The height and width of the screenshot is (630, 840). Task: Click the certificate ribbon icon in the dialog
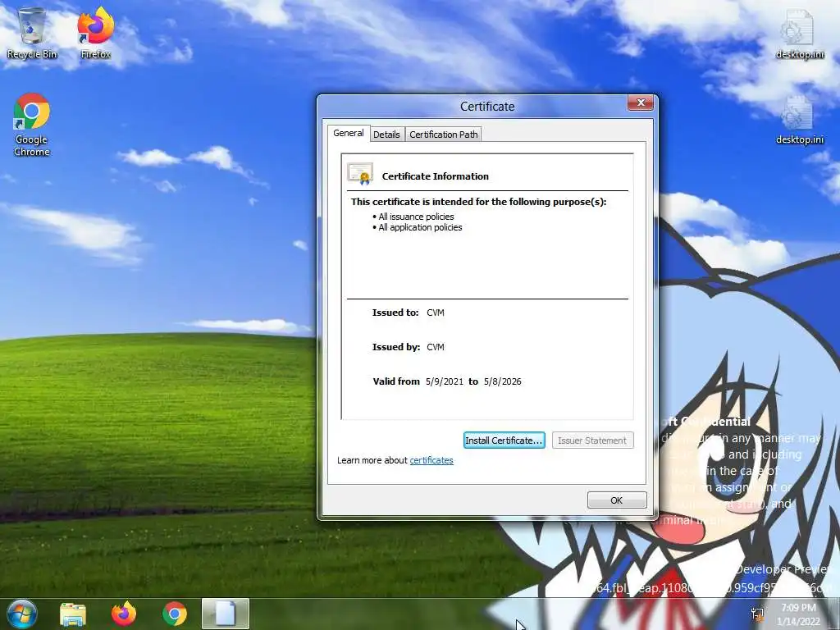tap(360, 174)
